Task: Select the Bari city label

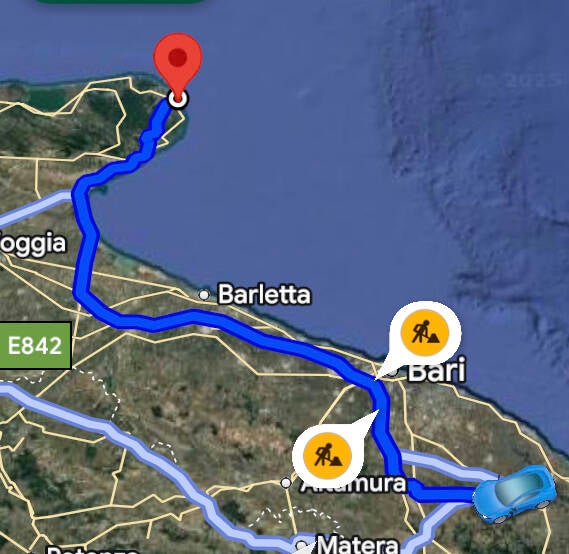Action: tap(437, 370)
